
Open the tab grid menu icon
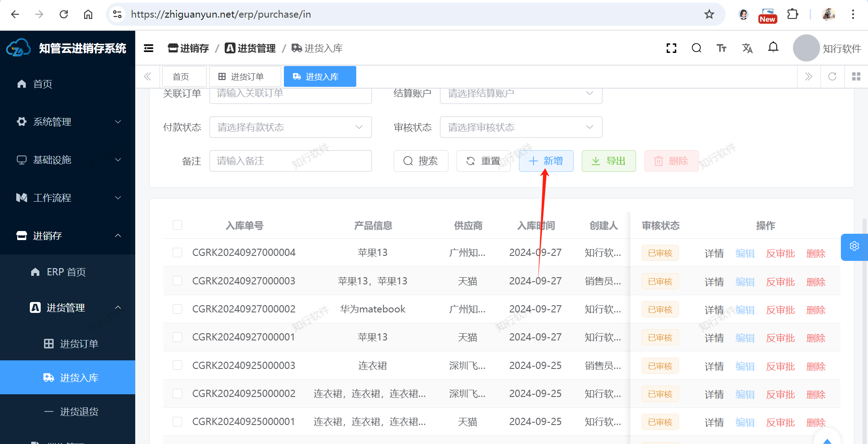coord(856,76)
